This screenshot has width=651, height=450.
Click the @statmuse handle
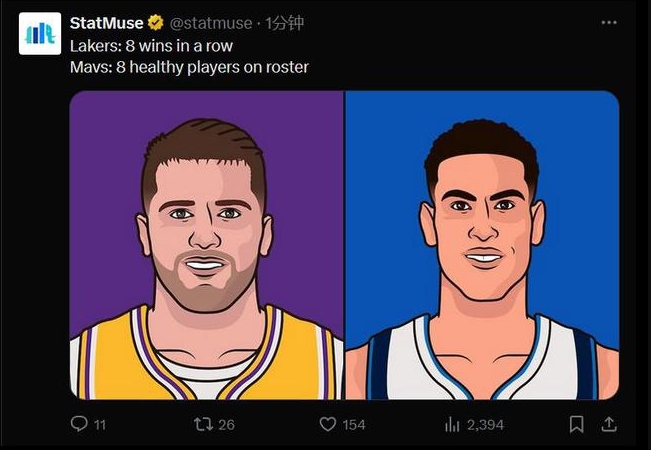pos(212,23)
